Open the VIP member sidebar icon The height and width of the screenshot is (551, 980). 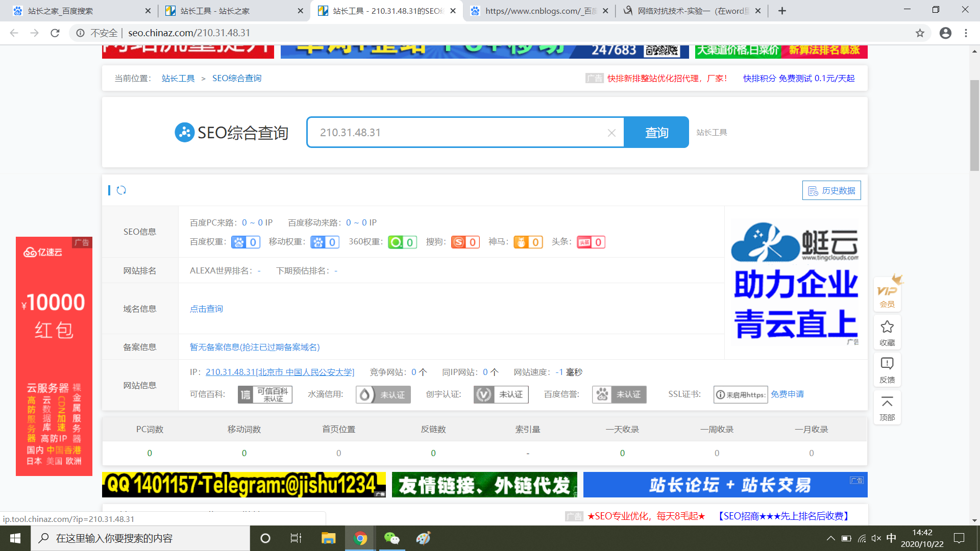887,294
